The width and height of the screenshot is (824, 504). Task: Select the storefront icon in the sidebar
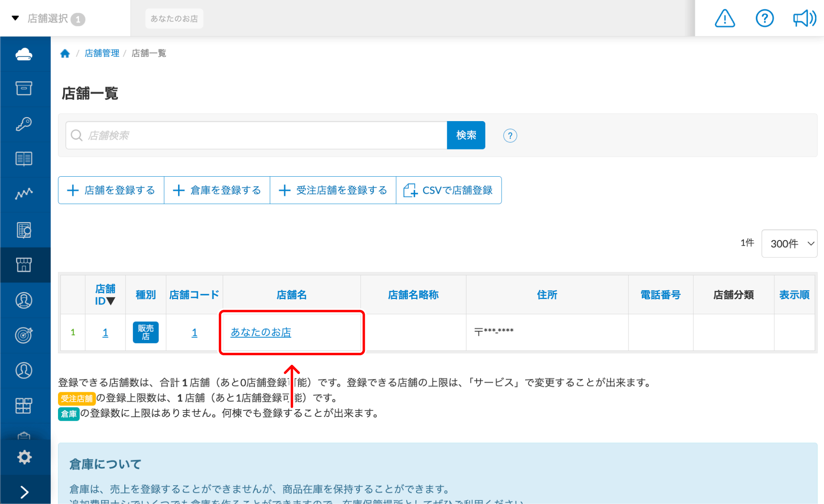25,265
